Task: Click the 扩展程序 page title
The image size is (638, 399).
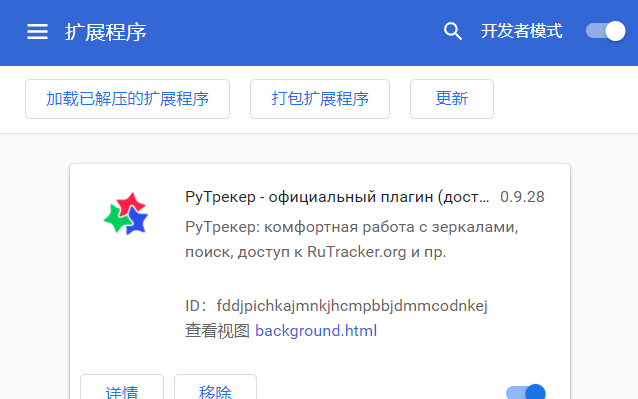Action: tap(106, 32)
